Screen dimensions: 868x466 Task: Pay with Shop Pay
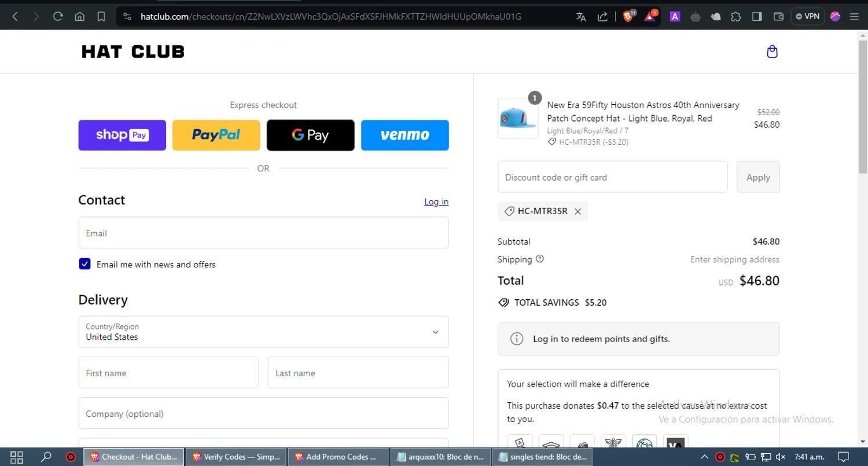point(122,135)
